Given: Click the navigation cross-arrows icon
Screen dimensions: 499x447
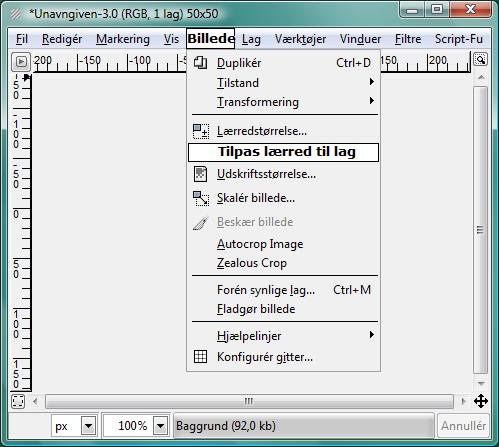Looking at the screenshot, I should [x=481, y=401].
